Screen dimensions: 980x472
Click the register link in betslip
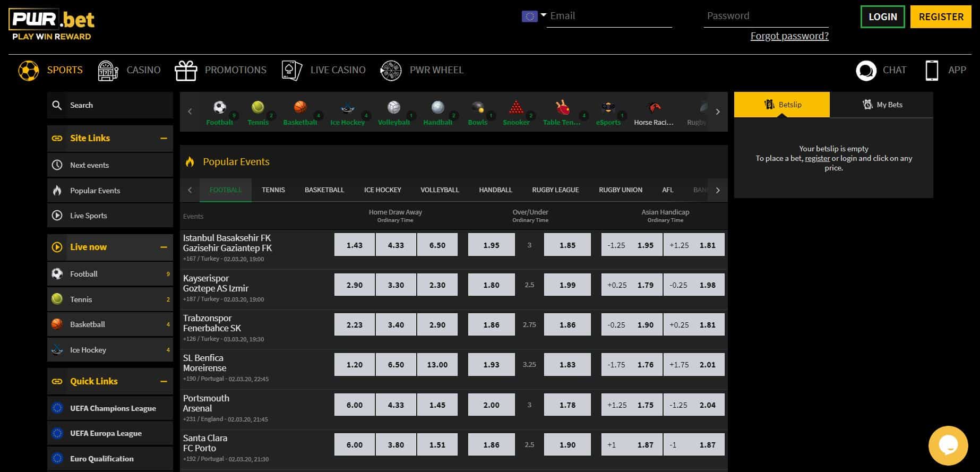click(x=817, y=158)
